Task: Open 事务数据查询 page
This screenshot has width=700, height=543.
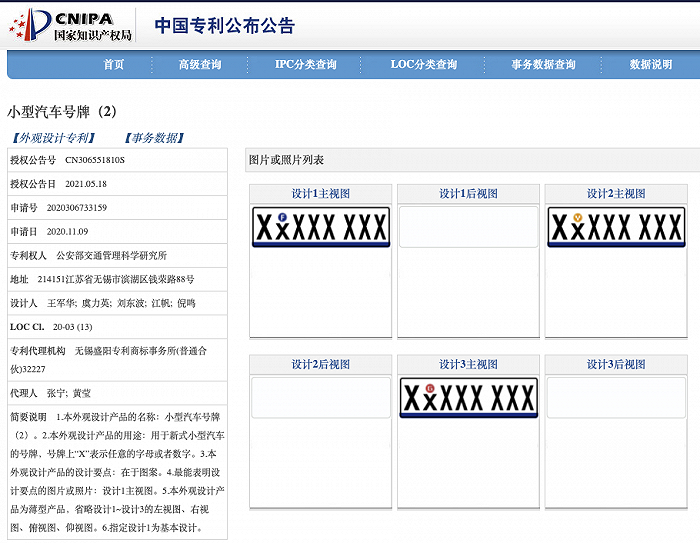Action: pyautogui.click(x=543, y=64)
